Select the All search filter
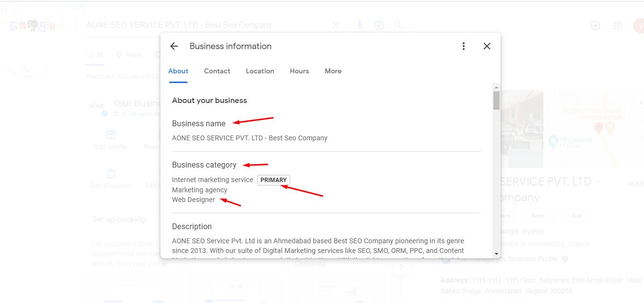The width and height of the screenshot is (644, 303). (95, 54)
